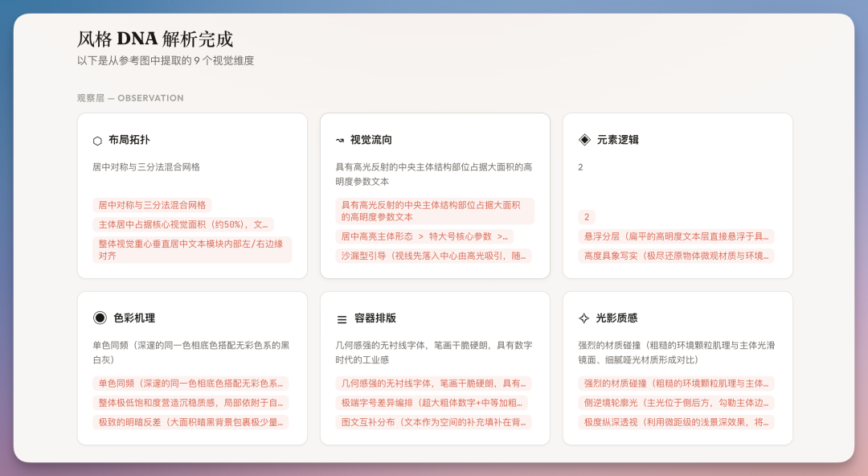Image resolution: width=868 pixels, height=476 pixels.
Task: Click the sparkle icon beside 光影质感
Action: point(584,318)
